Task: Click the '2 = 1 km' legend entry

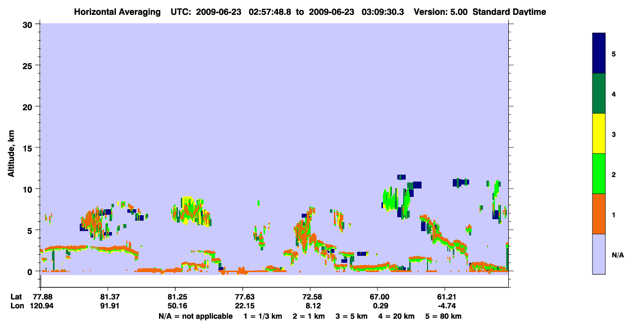Action: click(309, 316)
